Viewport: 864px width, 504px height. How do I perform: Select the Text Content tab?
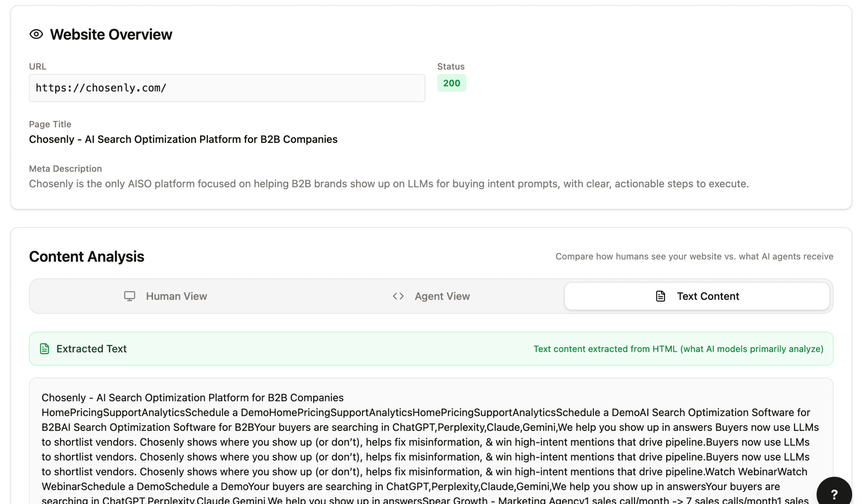697,296
